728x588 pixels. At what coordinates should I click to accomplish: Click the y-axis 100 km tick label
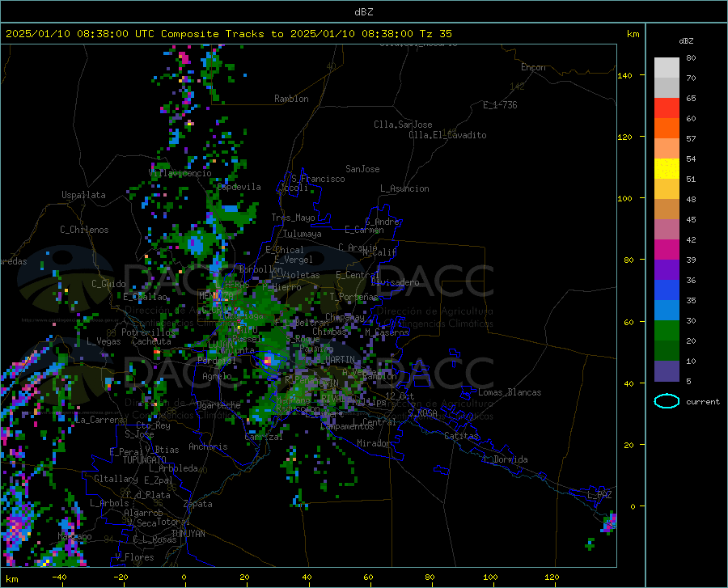point(624,199)
